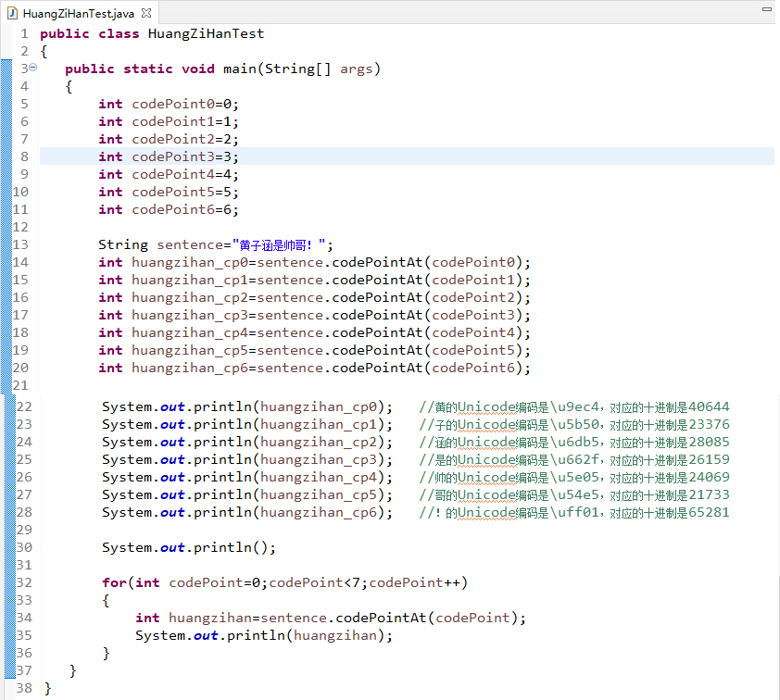
Task: Click the comment containing \uff01
Action: 574,512
